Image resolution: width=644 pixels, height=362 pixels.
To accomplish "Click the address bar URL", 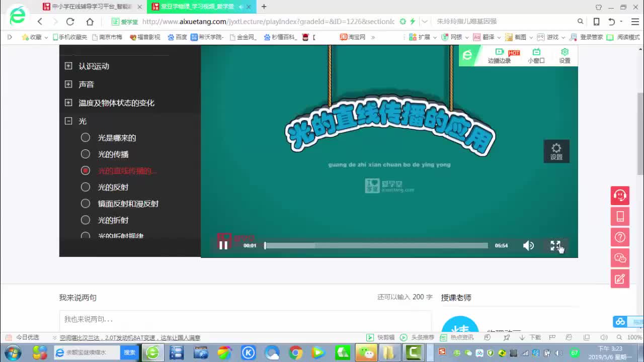I will pyautogui.click(x=268, y=22).
